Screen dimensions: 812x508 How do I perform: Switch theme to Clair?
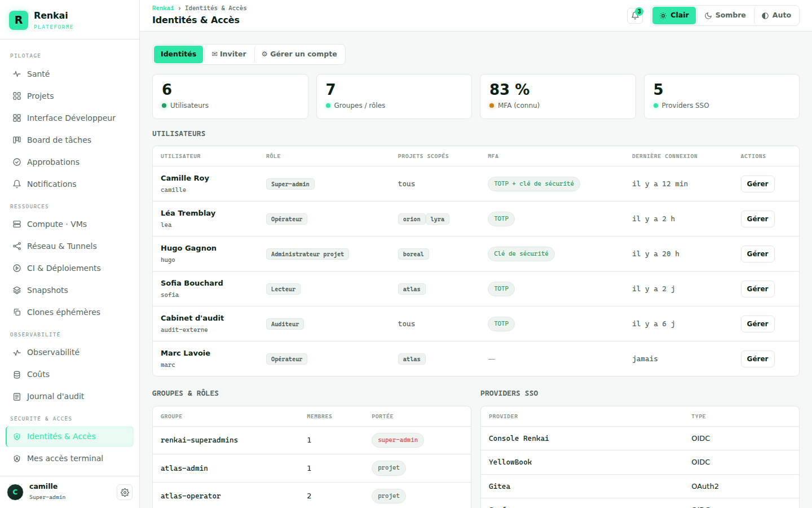(674, 15)
